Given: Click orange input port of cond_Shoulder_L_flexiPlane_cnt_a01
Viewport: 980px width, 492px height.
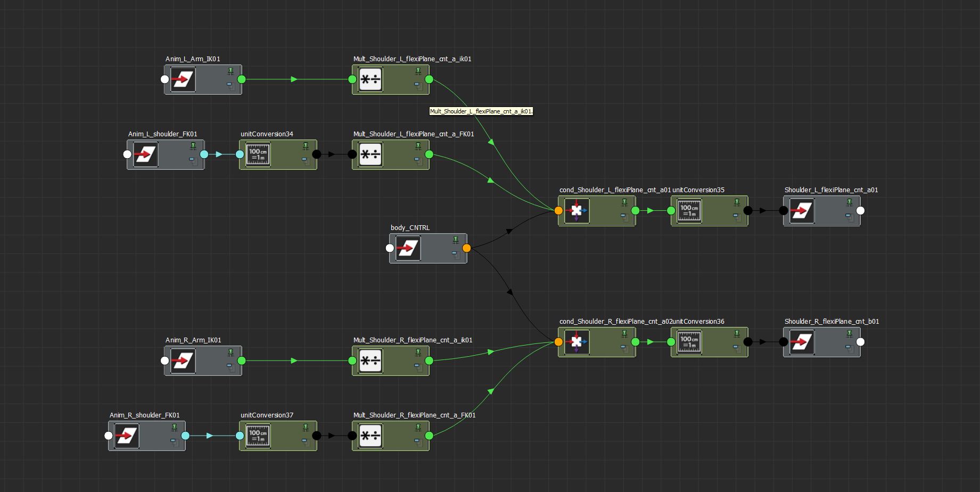Looking at the screenshot, I should coord(558,211).
